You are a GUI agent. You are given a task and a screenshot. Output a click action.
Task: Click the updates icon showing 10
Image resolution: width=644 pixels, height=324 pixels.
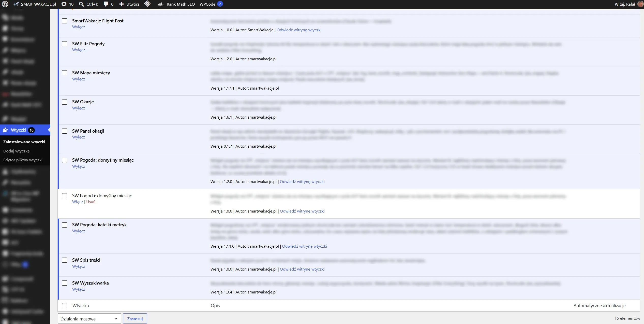coord(64,4)
